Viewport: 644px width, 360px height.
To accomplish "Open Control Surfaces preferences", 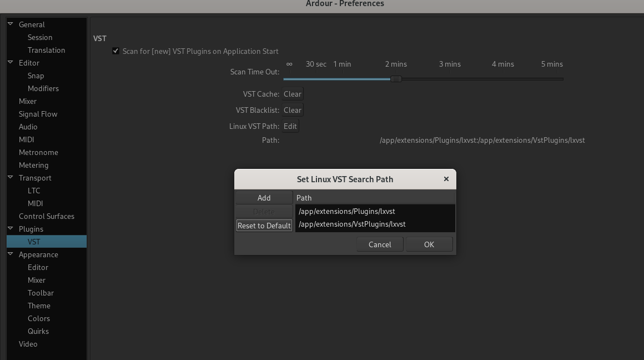I will (x=47, y=216).
